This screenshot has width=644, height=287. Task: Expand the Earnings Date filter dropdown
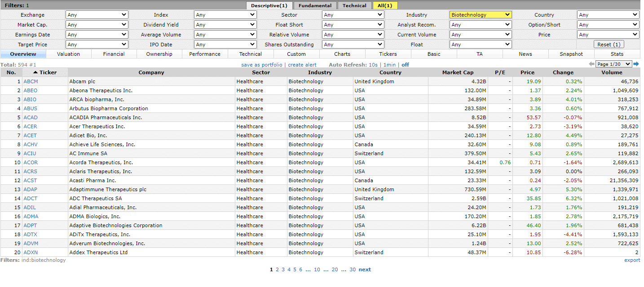coord(97,35)
